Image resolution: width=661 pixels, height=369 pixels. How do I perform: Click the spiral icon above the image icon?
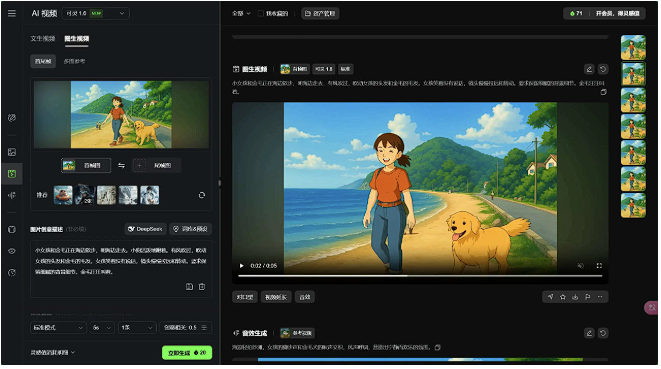click(12, 118)
